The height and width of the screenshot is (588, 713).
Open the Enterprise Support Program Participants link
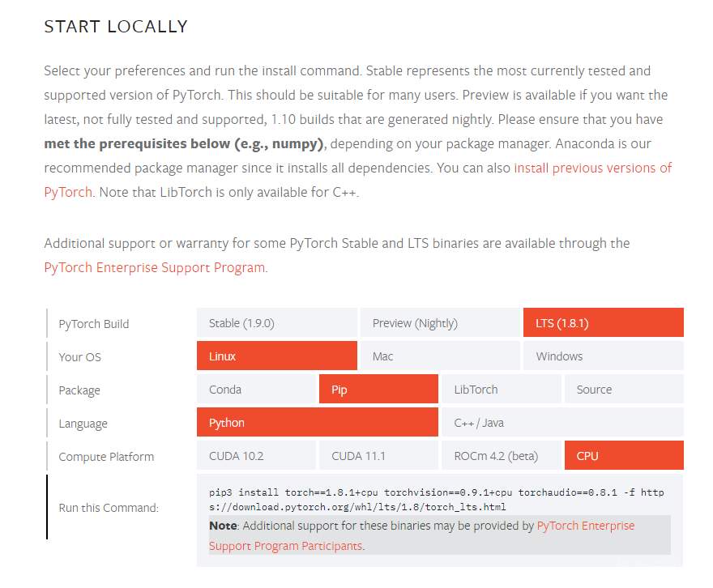coord(583,526)
